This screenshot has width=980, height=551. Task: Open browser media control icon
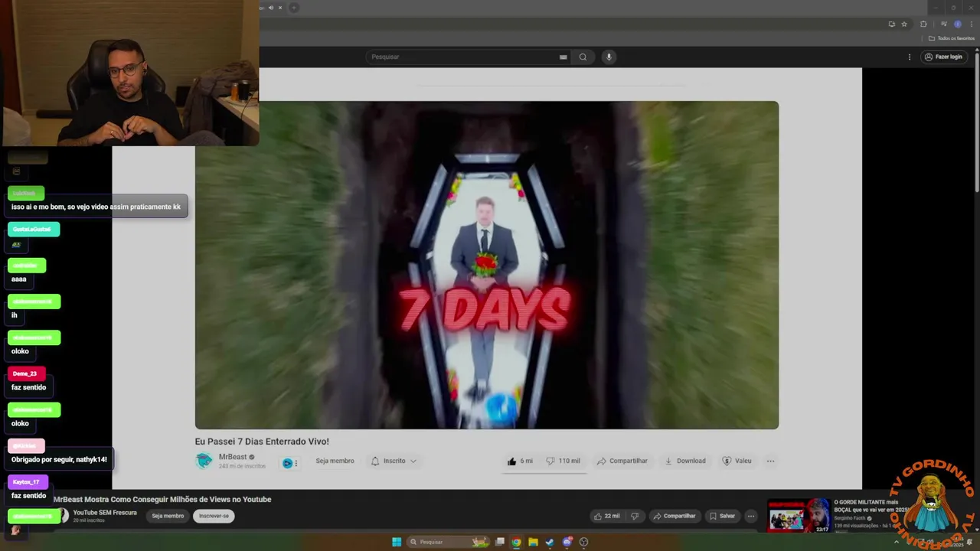[x=943, y=24]
